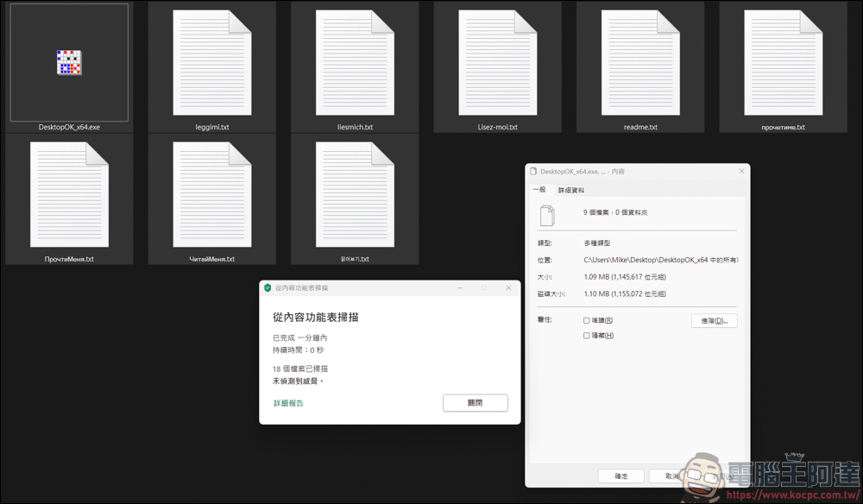Click the 從內容功能表掃描 scan dialog heading
The width and height of the screenshot is (863, 504).
pyautogui.click(x=315, y=318)
